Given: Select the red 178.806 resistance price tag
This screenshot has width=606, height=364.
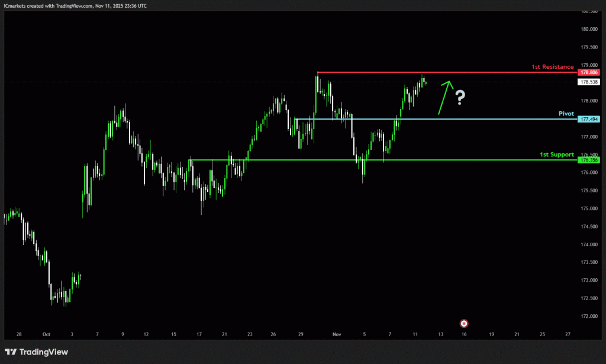Looking at the screenshot, I should tap(589, 72).
